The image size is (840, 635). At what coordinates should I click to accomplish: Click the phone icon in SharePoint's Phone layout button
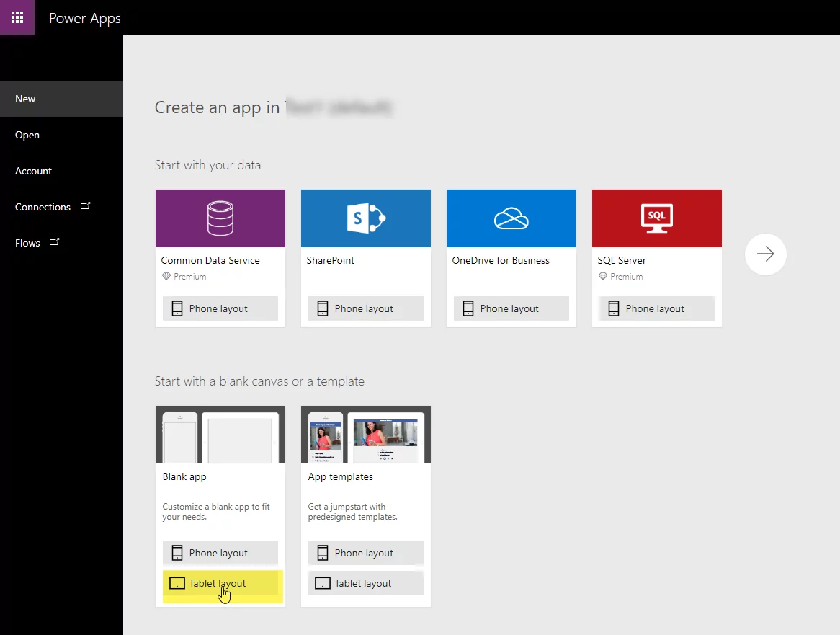[323, 308]
